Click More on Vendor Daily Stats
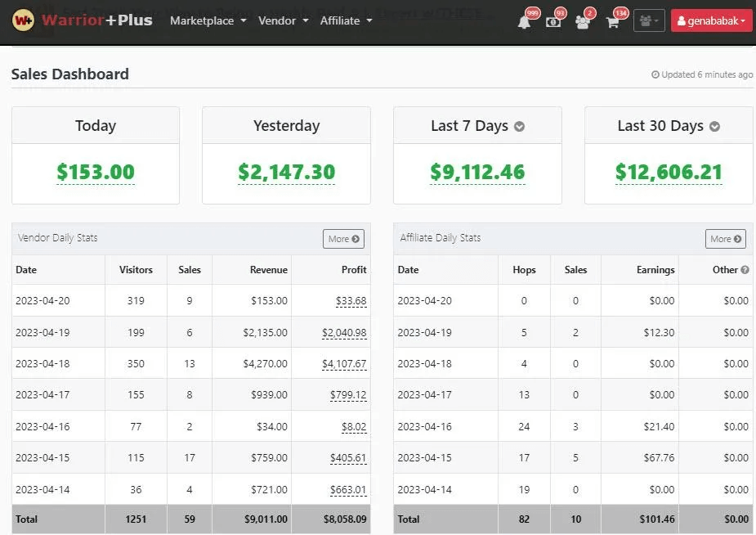The width and height of the screenshot is (756, 535). point(342,238)
